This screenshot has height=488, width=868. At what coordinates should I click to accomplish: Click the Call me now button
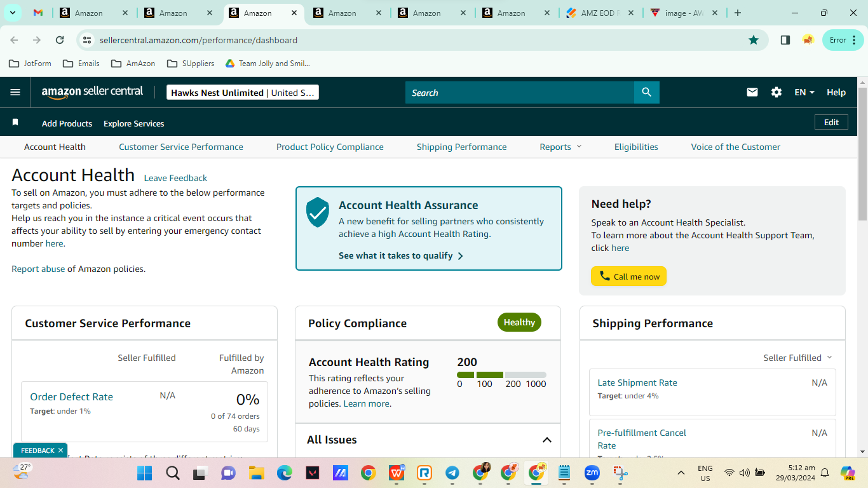(629, 276)
